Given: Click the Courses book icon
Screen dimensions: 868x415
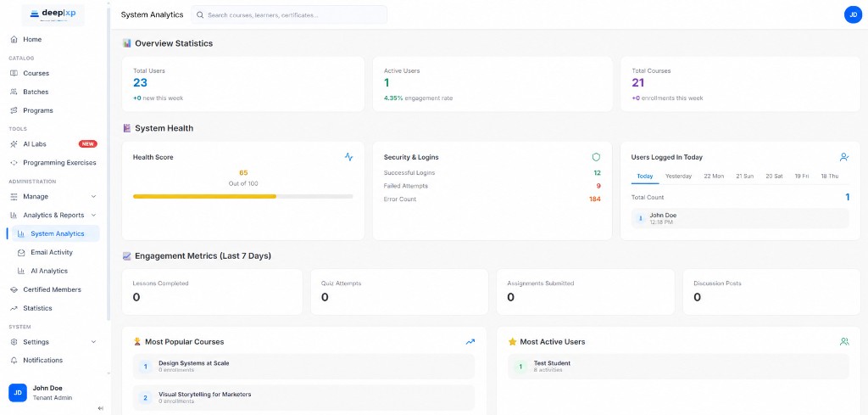Looking at the screenshot, I should click(14, 73).
